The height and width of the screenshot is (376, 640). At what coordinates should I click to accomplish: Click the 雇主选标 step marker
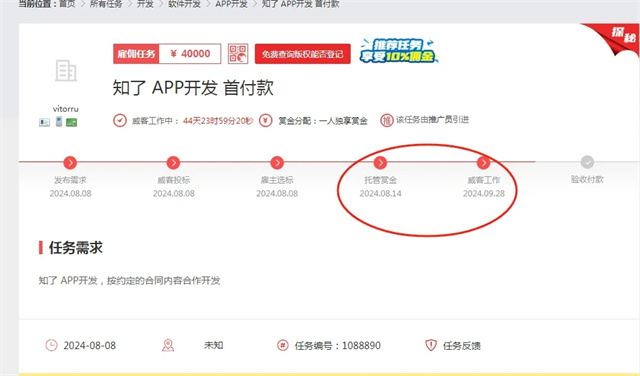point(277,162)
